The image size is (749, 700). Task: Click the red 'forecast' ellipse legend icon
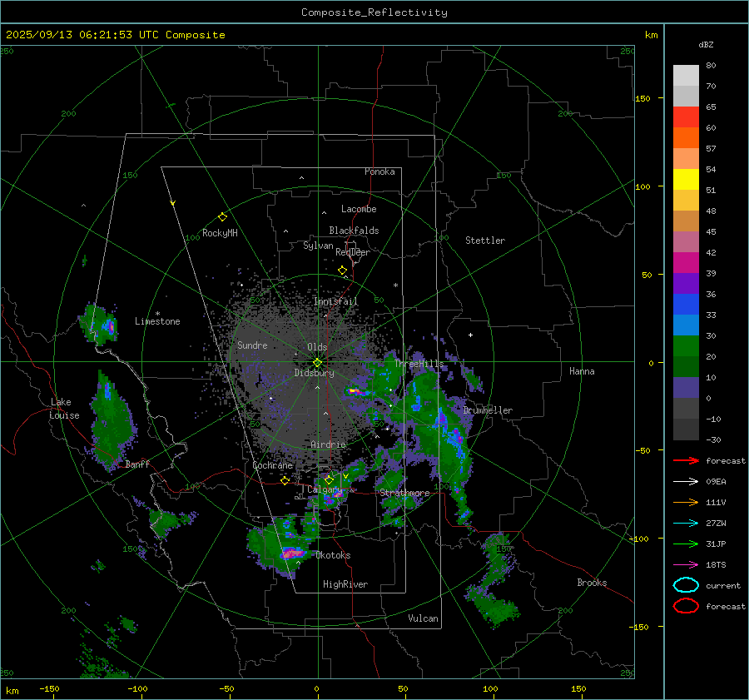(x=686, y=606)
